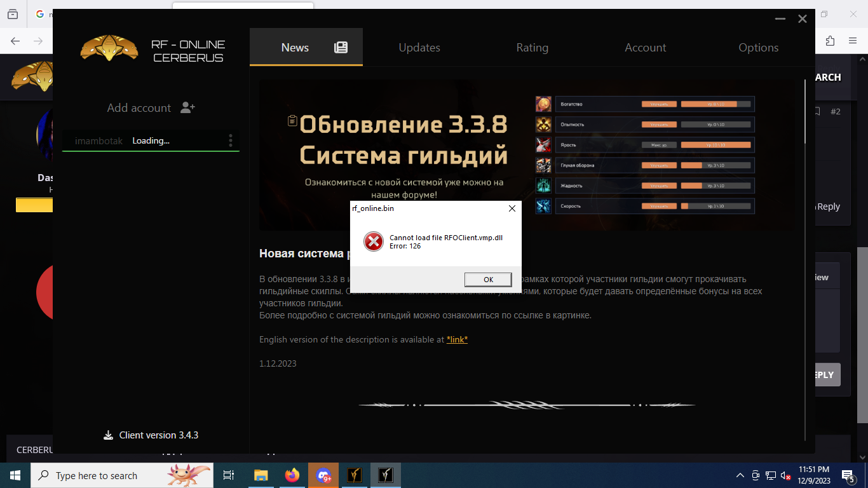Screen dimensions: 868x488
Task: Minimize the Cerberus launcher window
Action: pos(780,19)
